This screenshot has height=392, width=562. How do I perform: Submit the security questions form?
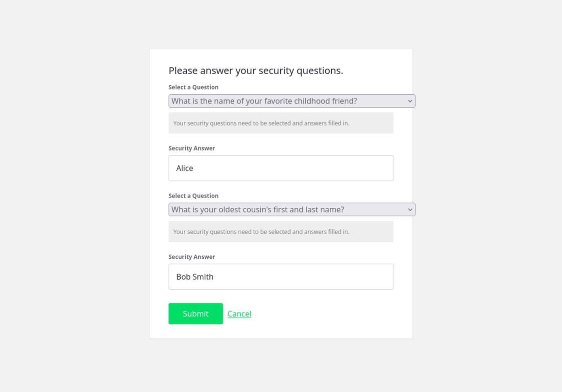pyautogui.click(x=195, y=314)
